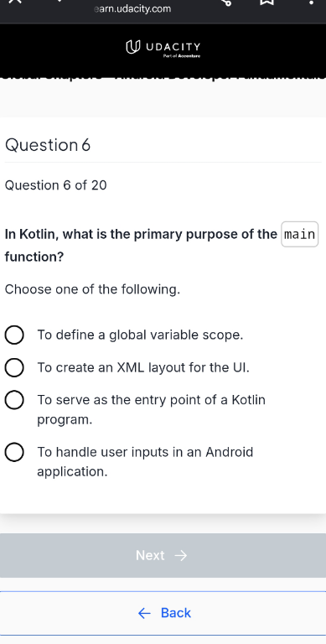Click the Next button
The height and width of the screenshot is (644, 326).
pyautogui.click(x=163, y=556)
